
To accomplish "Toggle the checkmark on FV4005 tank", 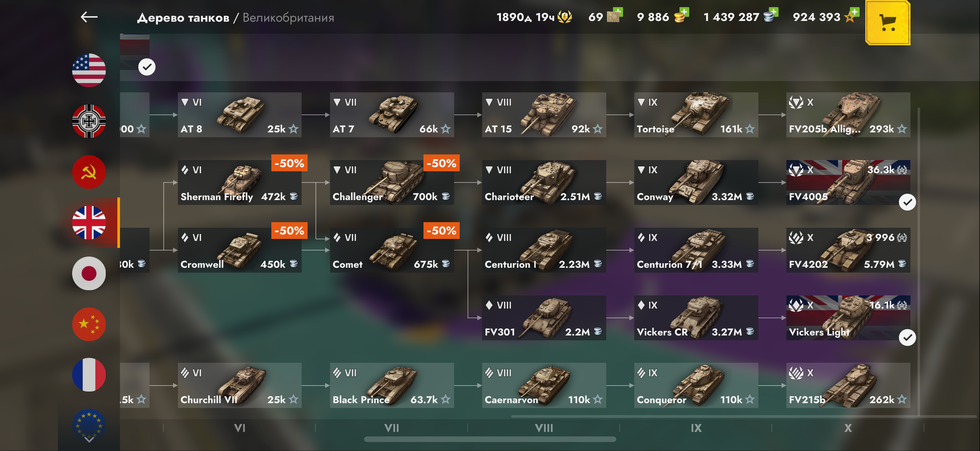I will click(907, 202).
